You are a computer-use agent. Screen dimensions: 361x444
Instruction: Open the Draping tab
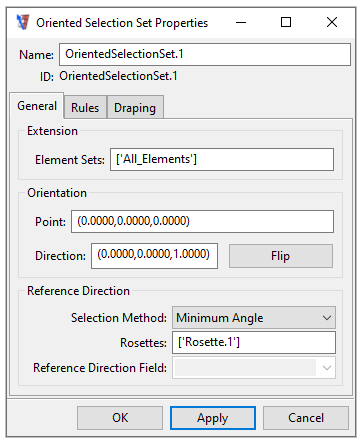coord(135,107)
